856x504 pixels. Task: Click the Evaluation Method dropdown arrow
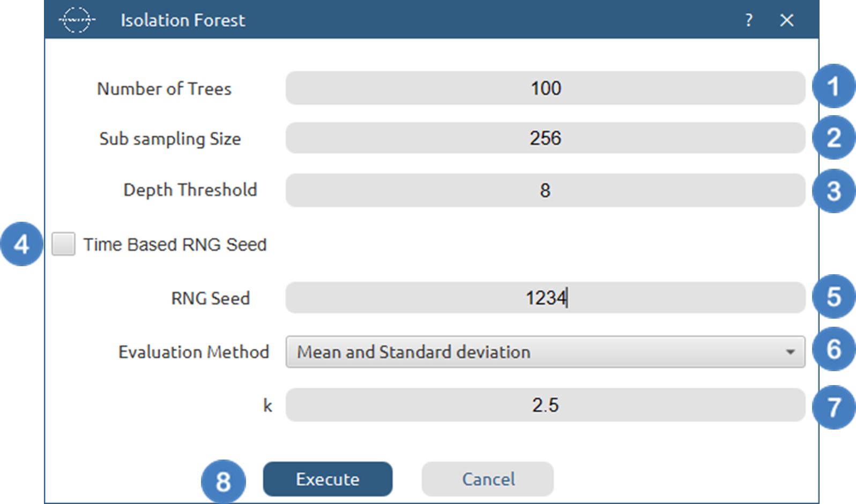tap(791, 352)
